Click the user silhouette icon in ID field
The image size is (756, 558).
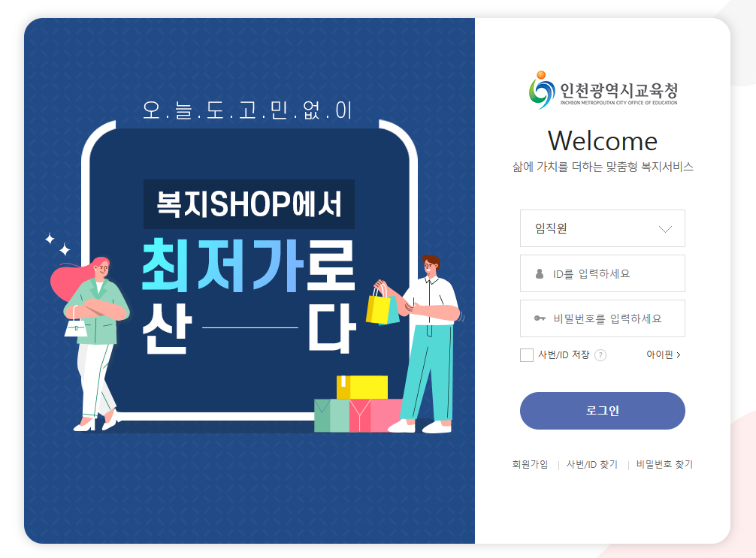pos(540,273)
